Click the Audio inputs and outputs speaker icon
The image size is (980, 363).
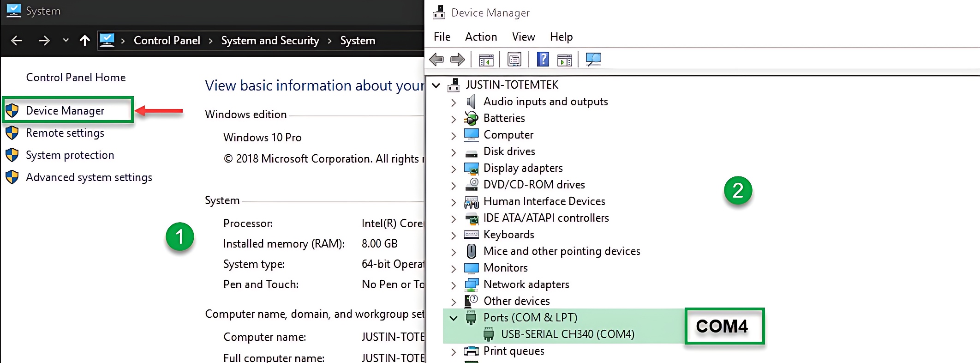pyautogui.click(x=471, y=102)
